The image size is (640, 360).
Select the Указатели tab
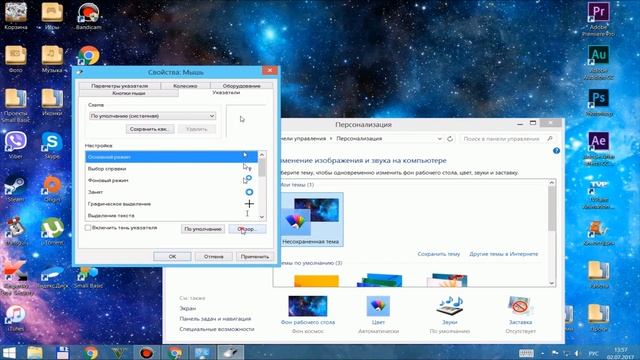tap(226, 93)
